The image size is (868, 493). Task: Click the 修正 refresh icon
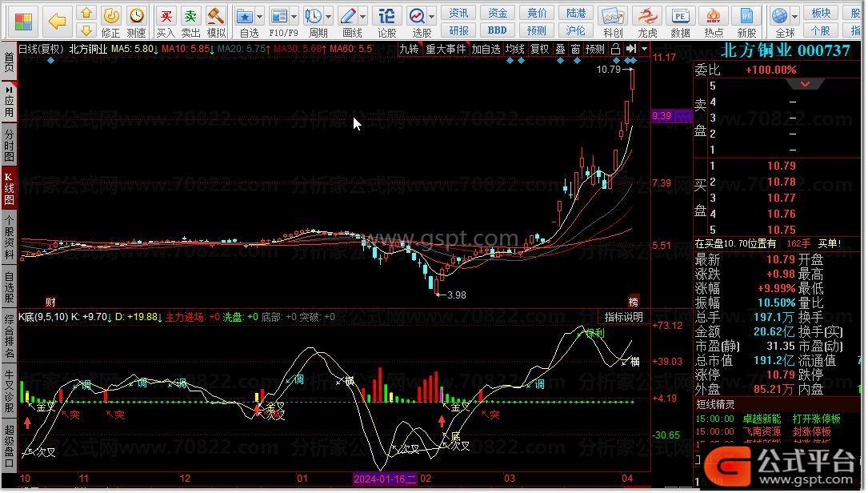pos(110,15)
